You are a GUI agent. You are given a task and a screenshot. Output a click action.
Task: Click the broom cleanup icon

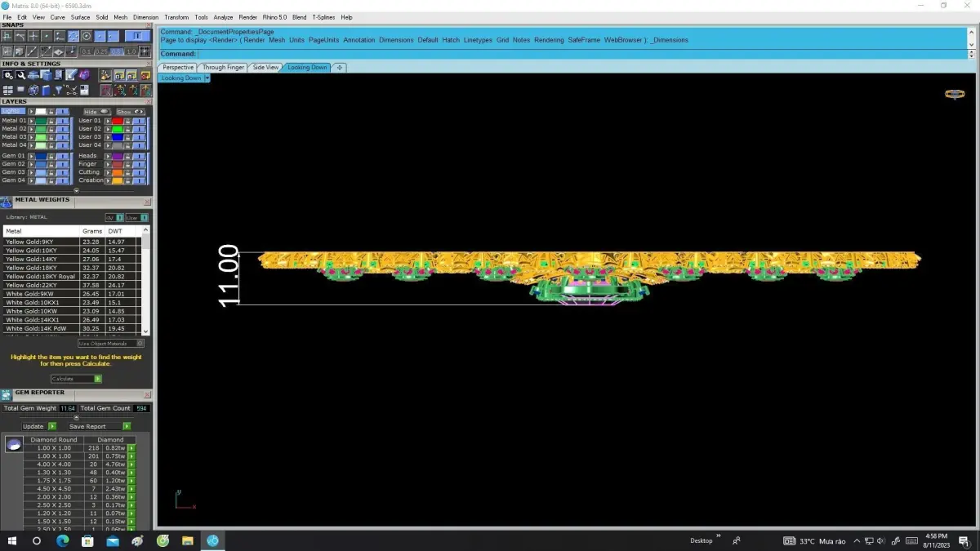pos(106,75)
